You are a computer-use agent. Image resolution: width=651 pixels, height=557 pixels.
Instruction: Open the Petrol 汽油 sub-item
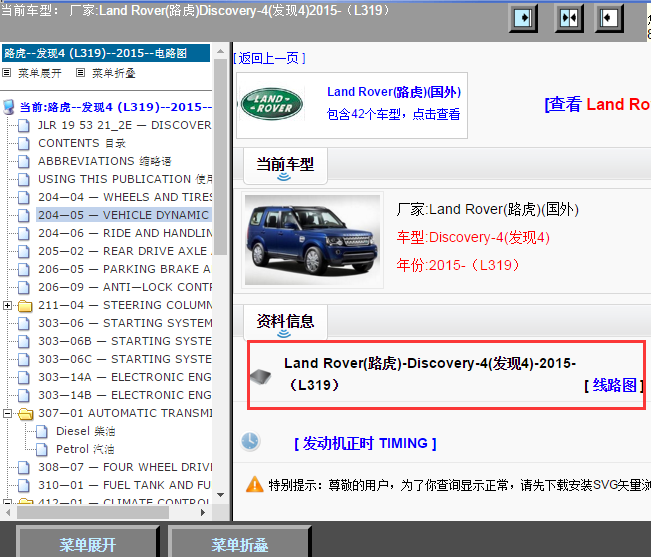click(85, 449)
